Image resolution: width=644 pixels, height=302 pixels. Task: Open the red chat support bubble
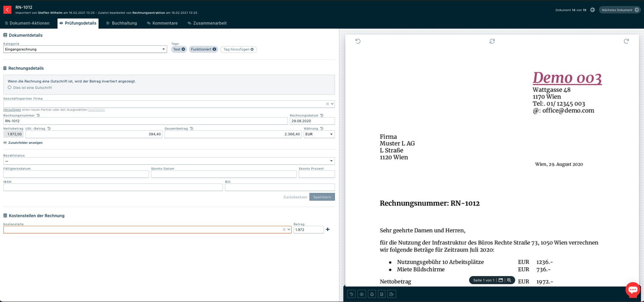633,290
